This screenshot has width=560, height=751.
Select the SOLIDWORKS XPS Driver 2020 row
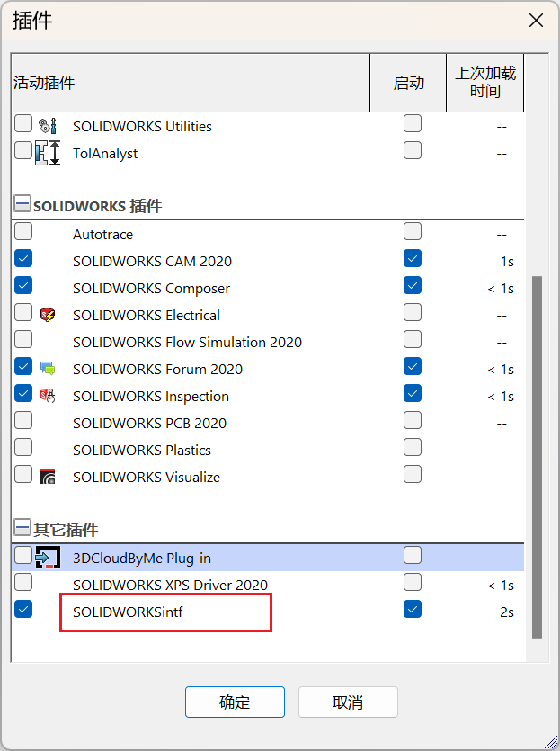tap(268, 585)
